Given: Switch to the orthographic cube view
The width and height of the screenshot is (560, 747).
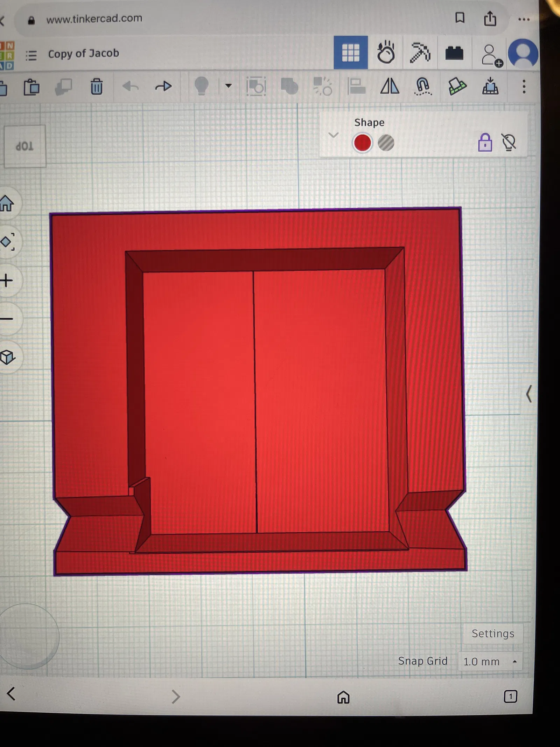Looking at the screenshot, I should (x=8, y=357).
